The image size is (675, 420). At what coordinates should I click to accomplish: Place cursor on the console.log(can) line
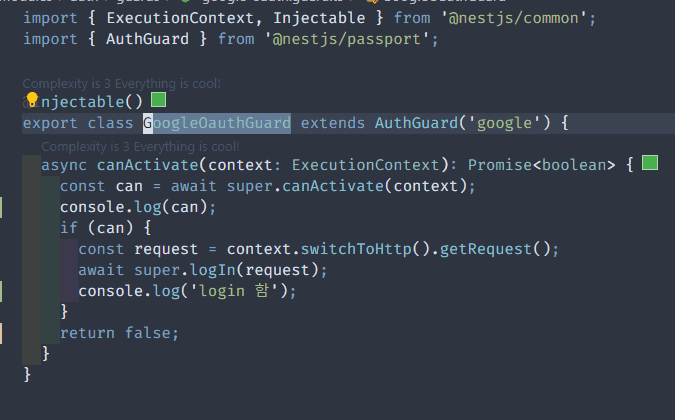(x=138, y=207)
